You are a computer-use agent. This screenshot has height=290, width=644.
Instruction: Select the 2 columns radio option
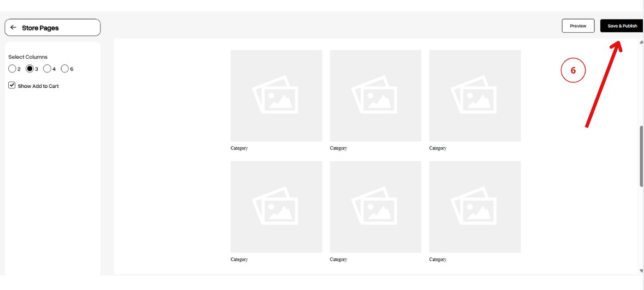coord(12,69)
